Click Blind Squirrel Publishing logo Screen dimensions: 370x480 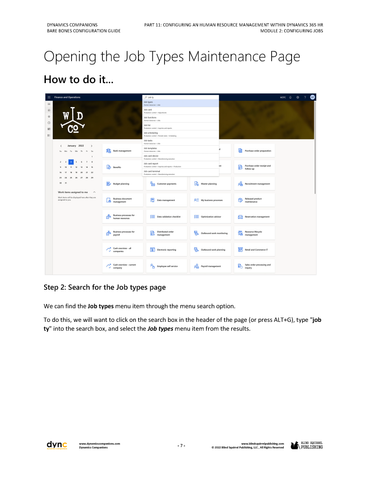[307, 445]
